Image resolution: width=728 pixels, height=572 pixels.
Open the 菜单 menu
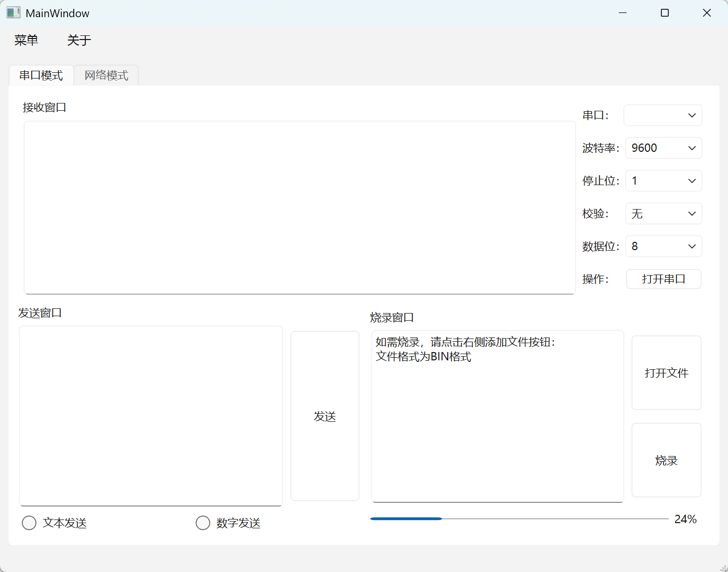click(x=26, y=41)
